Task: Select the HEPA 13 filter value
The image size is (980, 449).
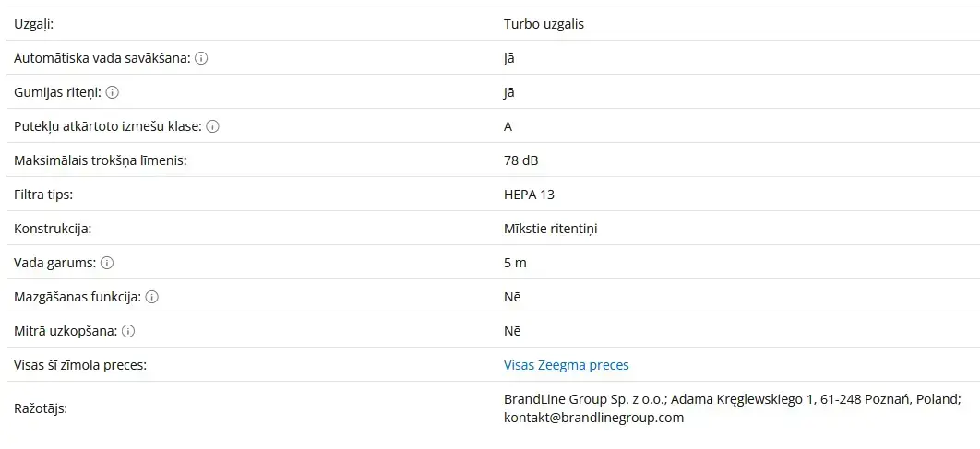Action: (x=529, y=195)
